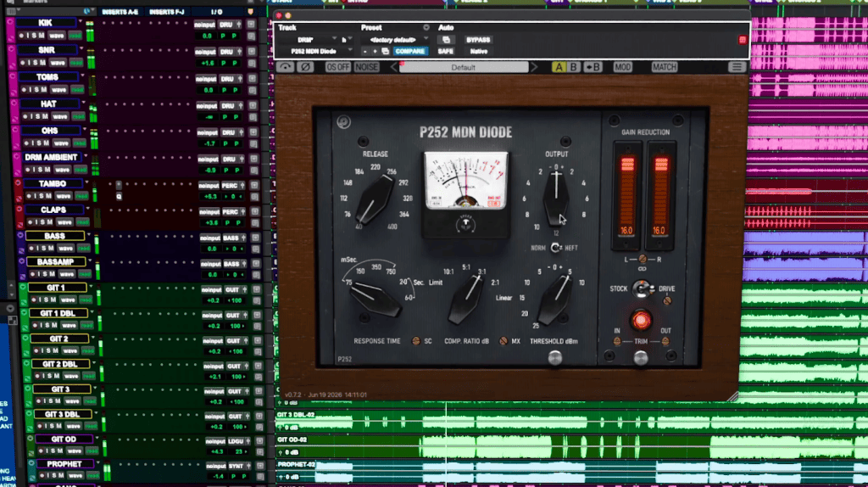Go to previous preset arrow

[x=394, y=67]
